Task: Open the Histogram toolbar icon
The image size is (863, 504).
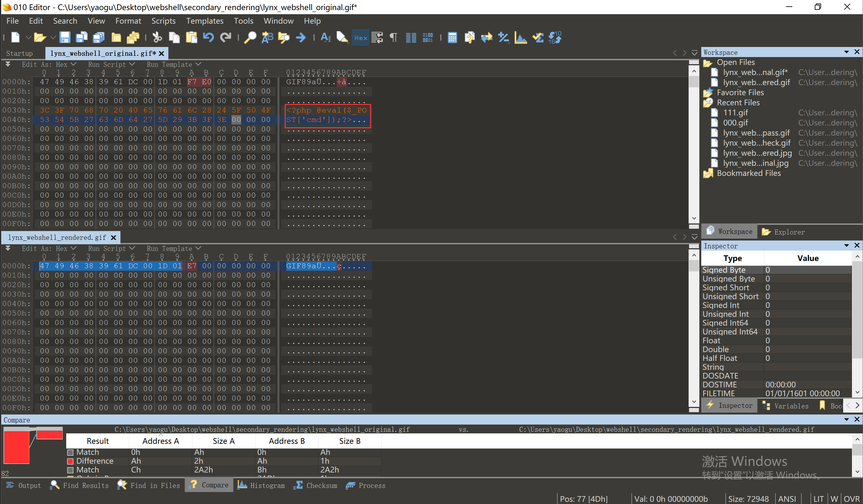Action: [521, 37]
